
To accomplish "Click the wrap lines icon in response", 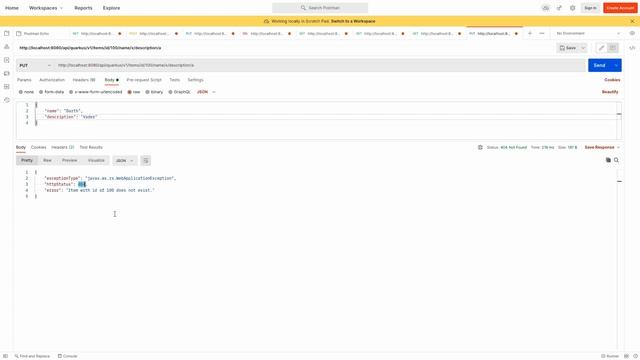I will tap(146, 160).
